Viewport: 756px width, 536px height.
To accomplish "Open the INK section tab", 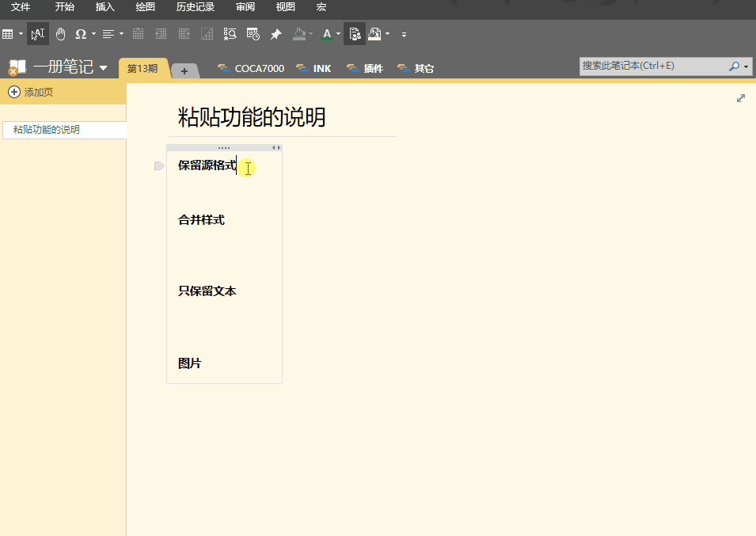I will 313,69.
